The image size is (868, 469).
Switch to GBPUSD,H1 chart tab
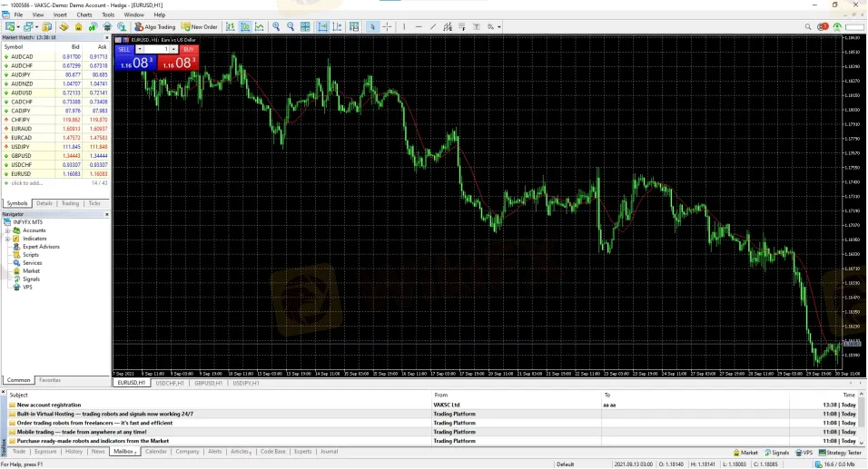tap(208, 384)
